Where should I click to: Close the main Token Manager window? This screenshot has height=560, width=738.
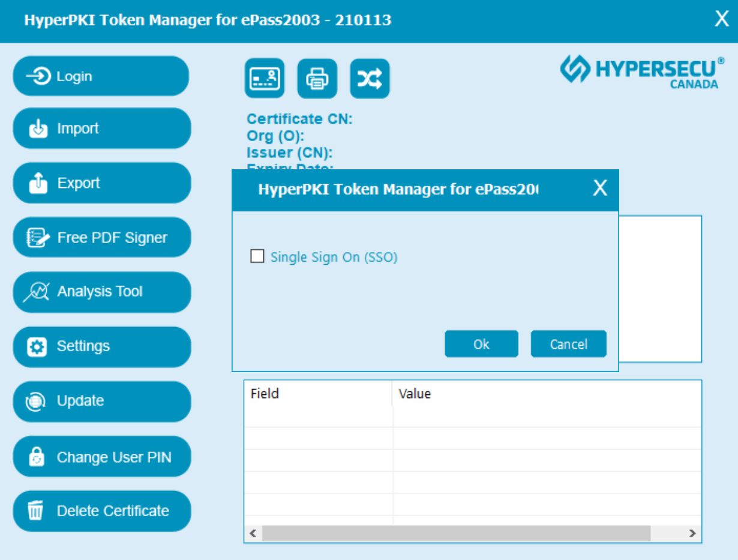[x=722, y=19]
